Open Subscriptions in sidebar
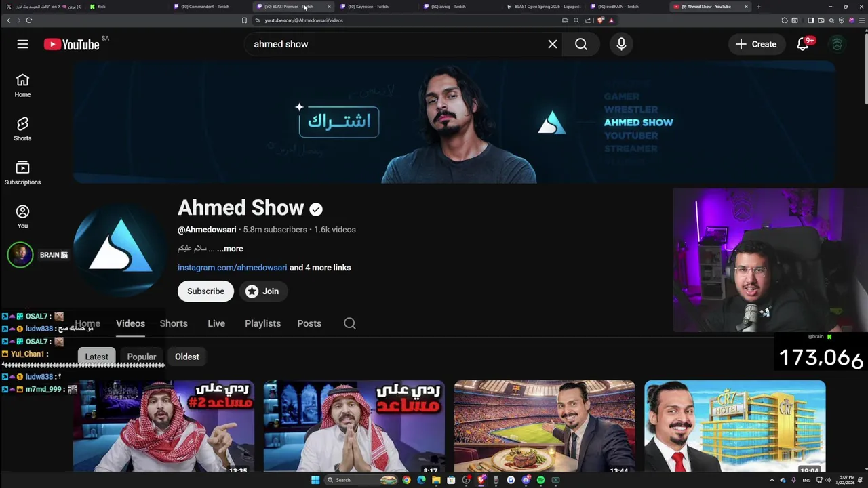The height and width of the screenshot is (488, 868). coord(22,173)
